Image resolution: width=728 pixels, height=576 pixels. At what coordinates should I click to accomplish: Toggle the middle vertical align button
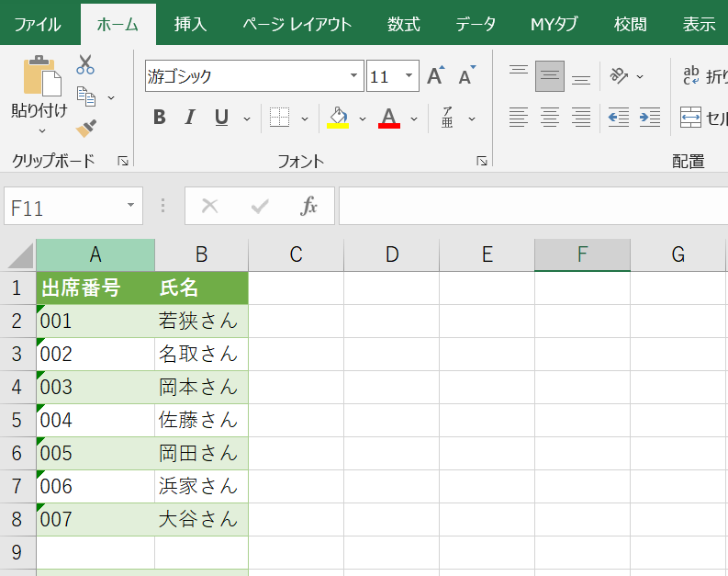(550, 76)
